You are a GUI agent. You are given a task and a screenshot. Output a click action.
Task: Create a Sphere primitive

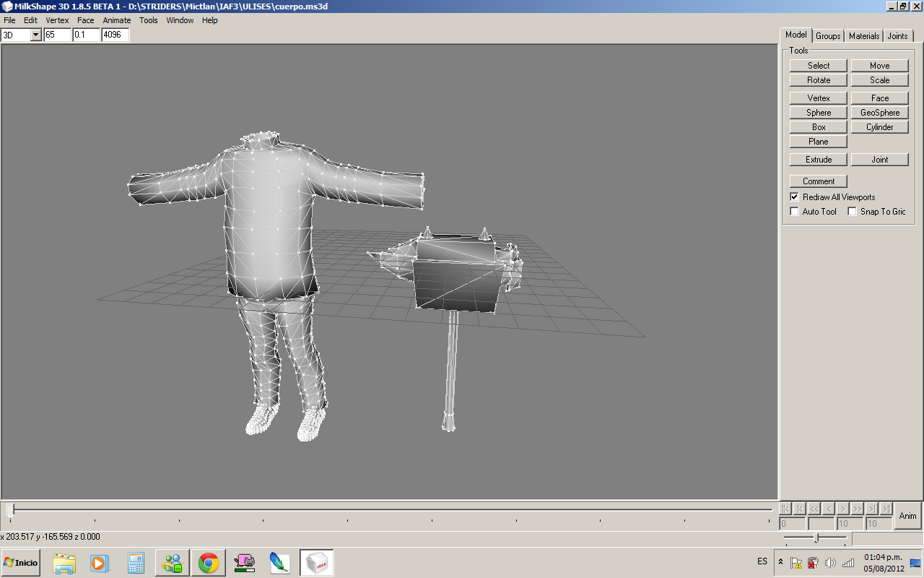pos(819,113)
